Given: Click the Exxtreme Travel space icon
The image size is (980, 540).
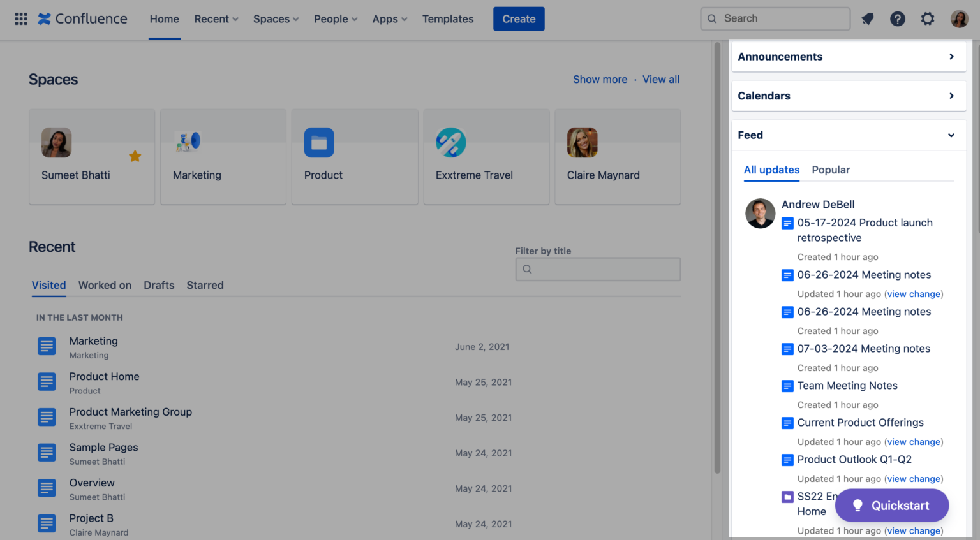Looking at the screenshot, I should (451, 142).
